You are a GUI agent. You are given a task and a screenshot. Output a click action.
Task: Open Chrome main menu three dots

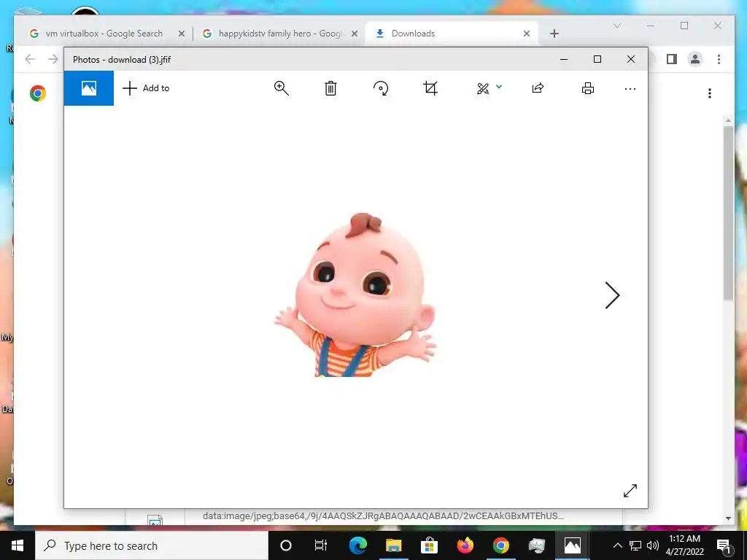(719, 59)
